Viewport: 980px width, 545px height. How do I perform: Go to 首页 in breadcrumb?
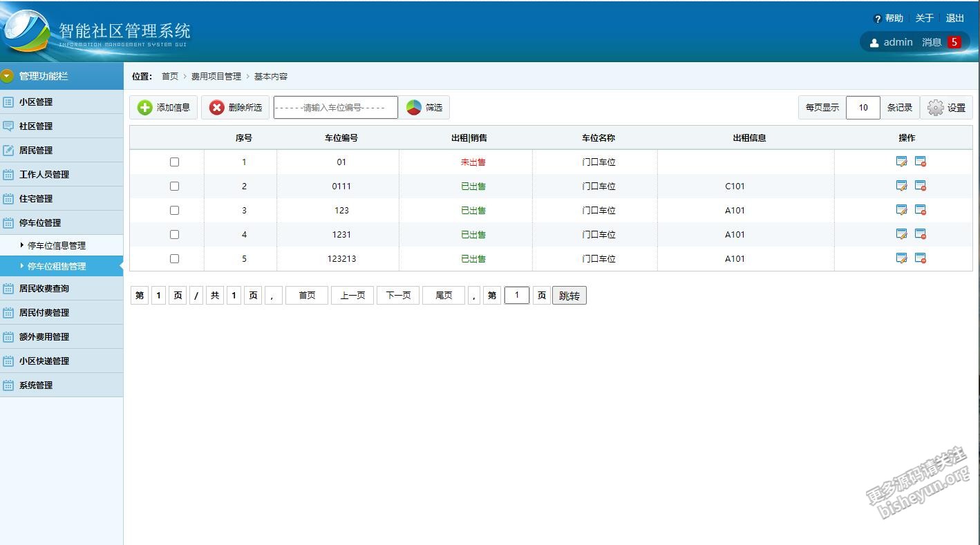[170, 77]
